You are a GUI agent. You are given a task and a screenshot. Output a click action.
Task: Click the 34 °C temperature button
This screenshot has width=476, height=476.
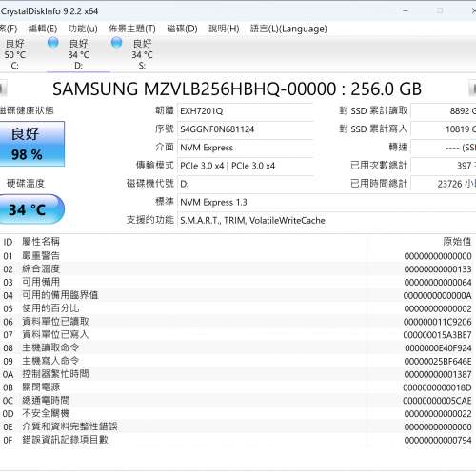coord(31,209)
